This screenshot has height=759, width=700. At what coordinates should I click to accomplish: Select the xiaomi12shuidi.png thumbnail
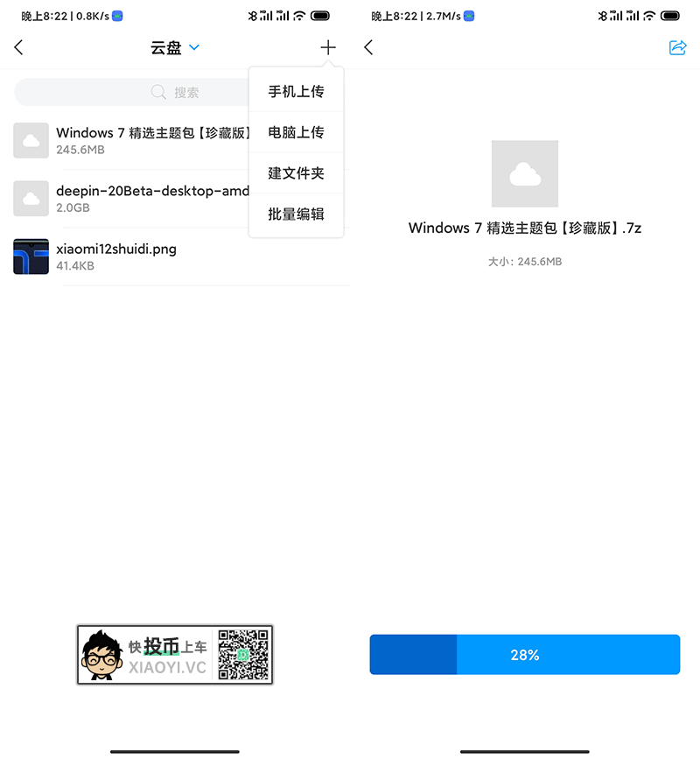click(31, 257)
